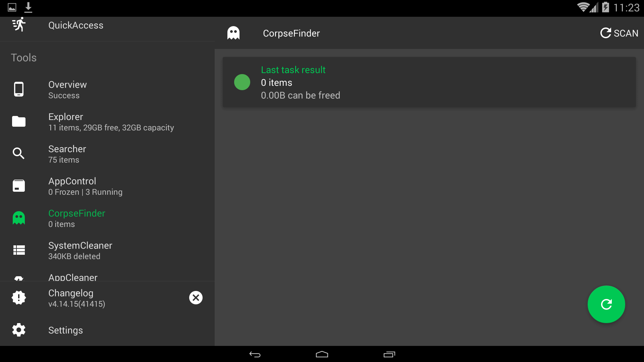Open Explorer via the folder icon
This screenshot has width=644, height=362.
19,121
